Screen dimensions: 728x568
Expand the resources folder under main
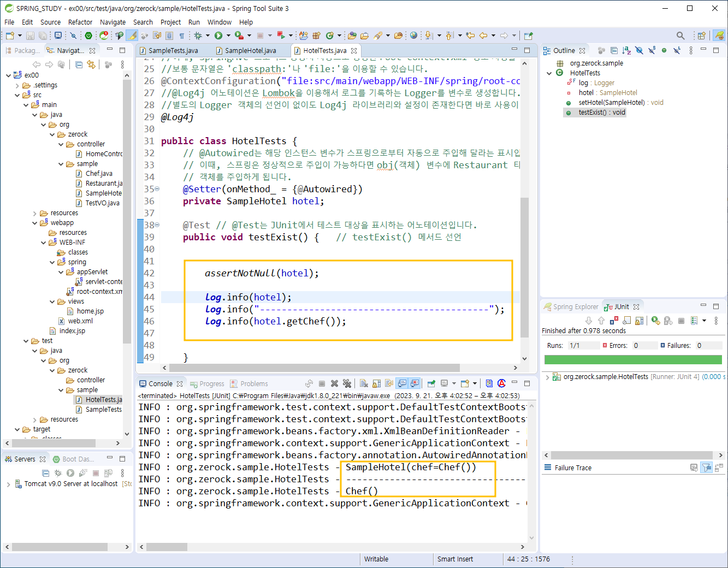coord(34,213)
